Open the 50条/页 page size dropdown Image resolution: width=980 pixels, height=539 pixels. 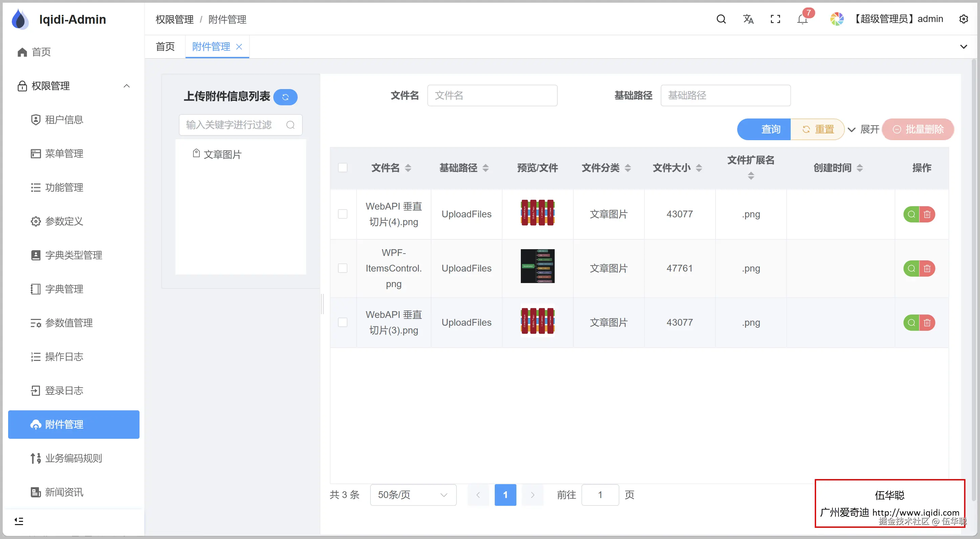point(413,495)
